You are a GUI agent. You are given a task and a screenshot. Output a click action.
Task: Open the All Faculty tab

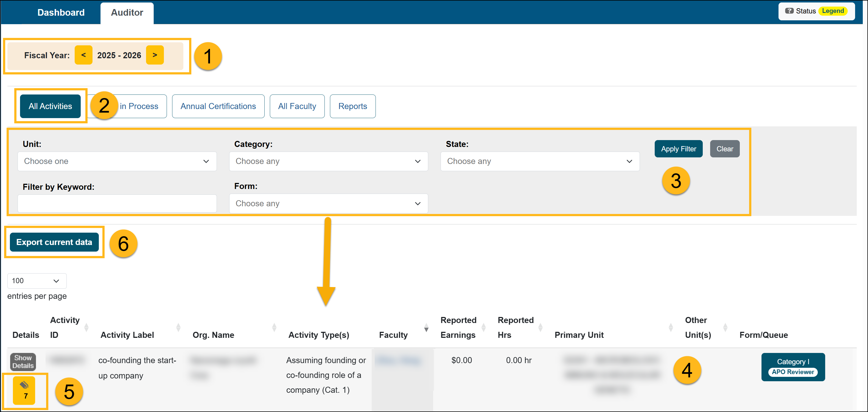point(297,106)
